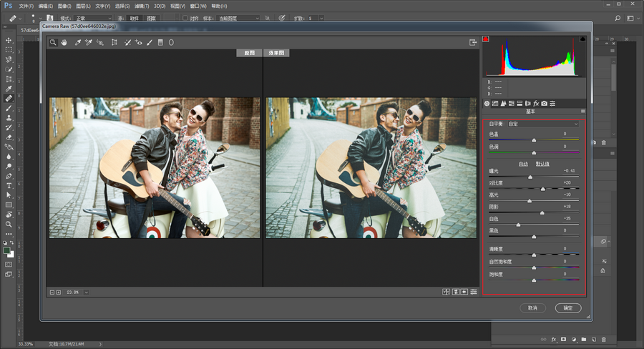Click the 曝光 exposure slider handle
This screenshot has width=644, height=349.
pyautogui.click(x=530, y=177)
